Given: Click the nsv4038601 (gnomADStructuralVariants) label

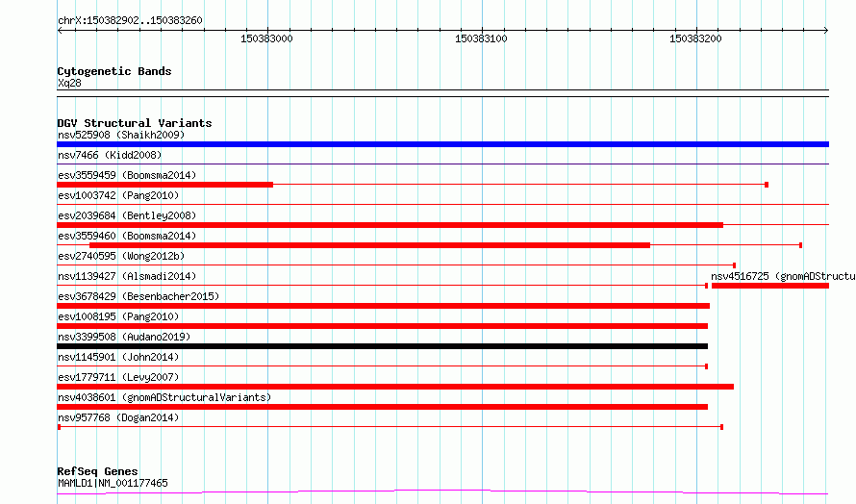Looking at the screenshot, I should click(164, 397).
